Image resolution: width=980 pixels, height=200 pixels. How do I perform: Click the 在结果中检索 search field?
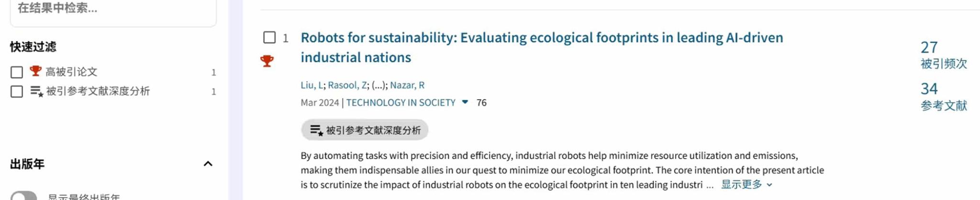pyautogui.click(x=113, y=9)
